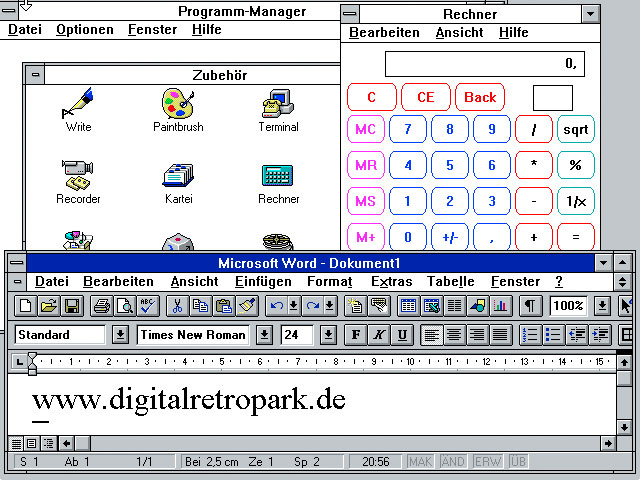640x480 pixels.
Task: Open the Ansicht menu in Rechner
Action: tap(459, 32)
